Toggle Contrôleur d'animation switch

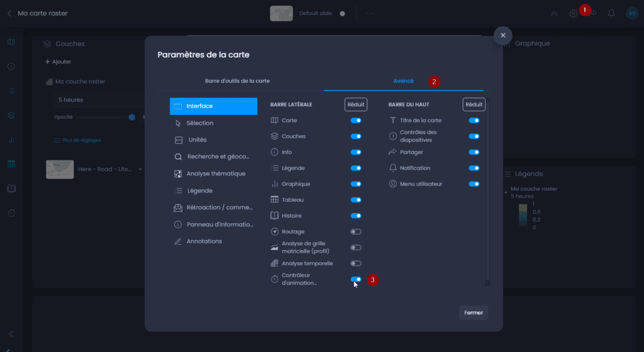point(356,279)
